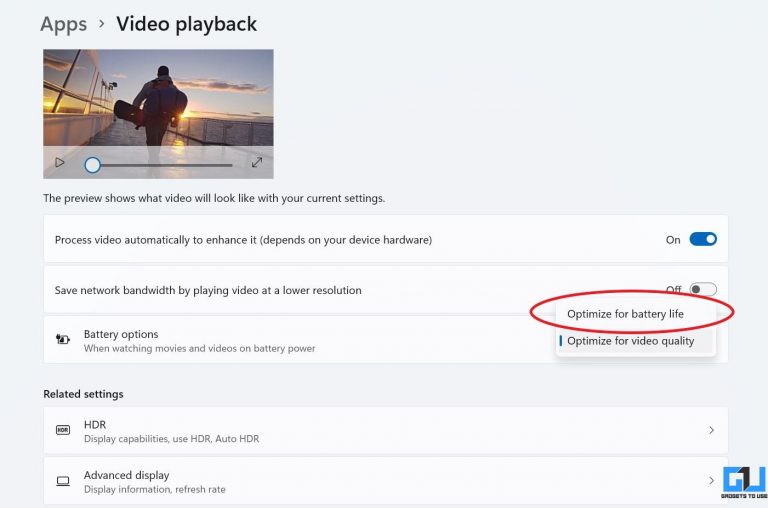Enable save network bandwidth toggle
Viewport: 768px width, 508px height.
click(703, 290)
